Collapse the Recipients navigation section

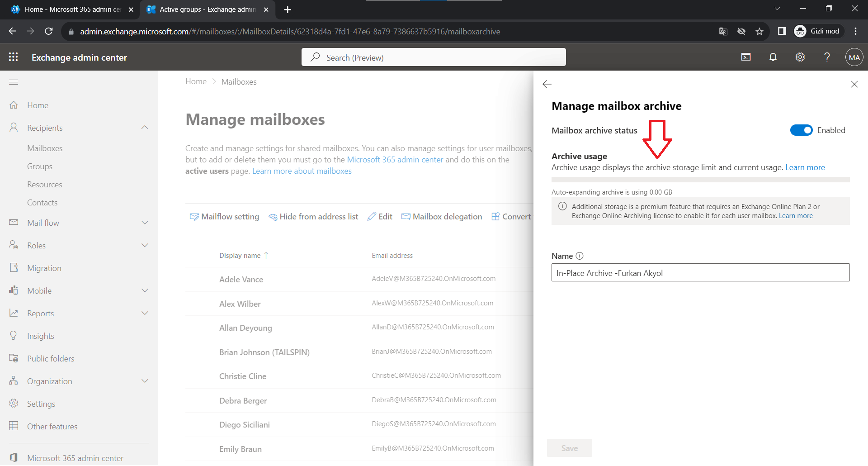[145, 128]
